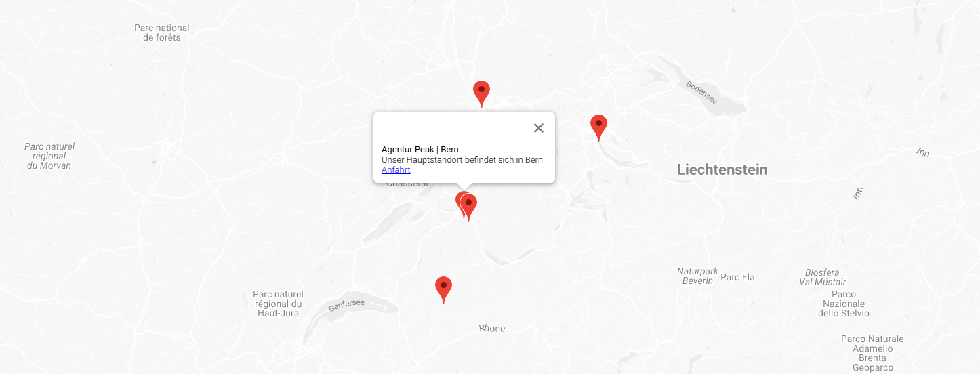Click the Bodensee lake label
980x374 pixels.
[701, 92]
